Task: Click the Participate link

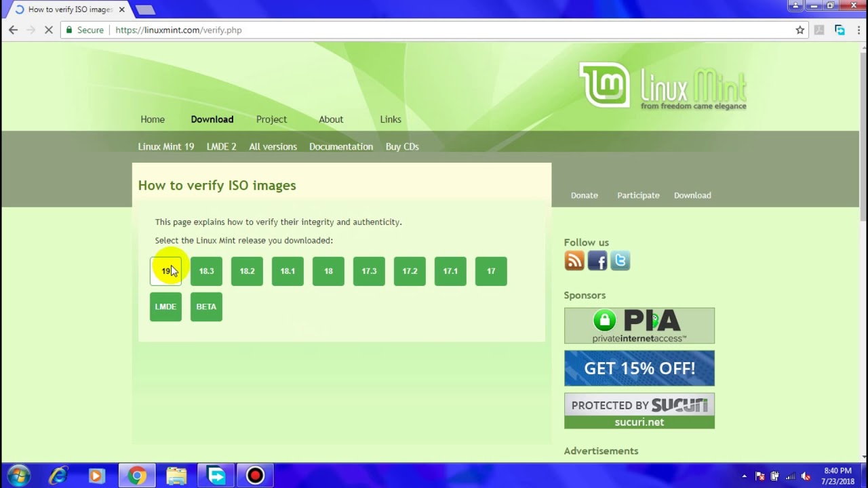Action: pyautogui.click(x=638, y=195)
